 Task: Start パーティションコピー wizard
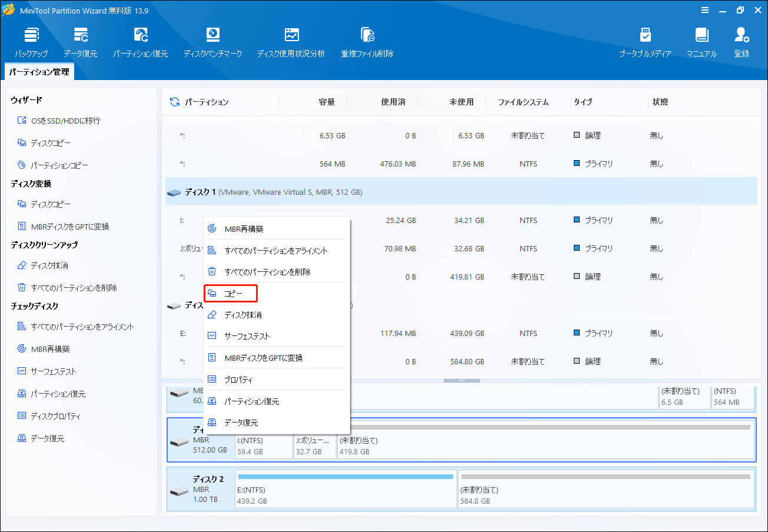pyautogui.click(x=52, y=165)
